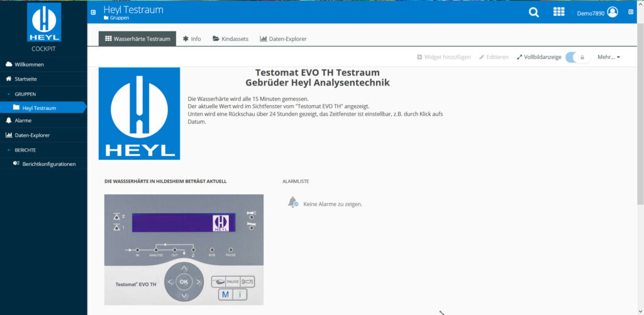Switch to the Wasserhärte Testraum tab

[137, 39]
